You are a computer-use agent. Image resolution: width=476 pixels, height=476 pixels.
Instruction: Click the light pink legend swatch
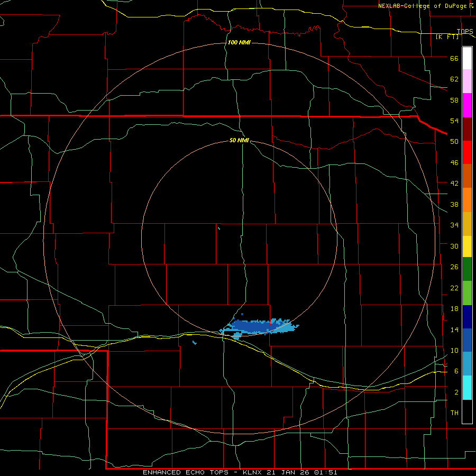[467, 81]
